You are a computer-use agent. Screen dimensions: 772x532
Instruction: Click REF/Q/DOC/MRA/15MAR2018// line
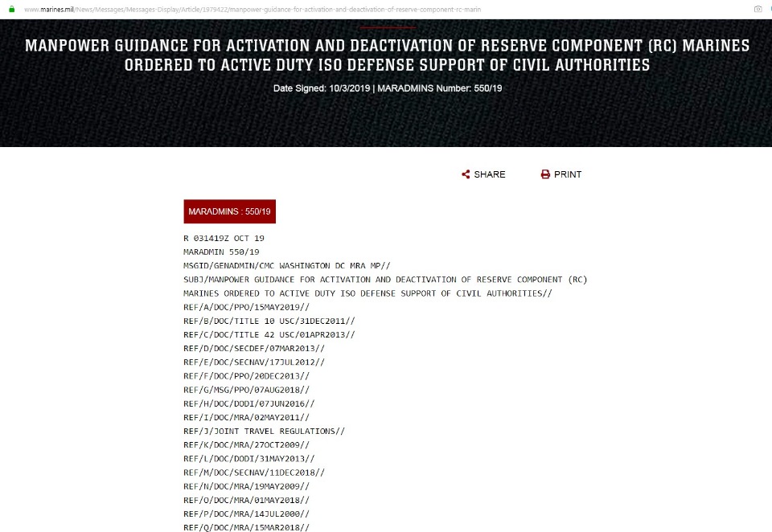coord(247,527)
